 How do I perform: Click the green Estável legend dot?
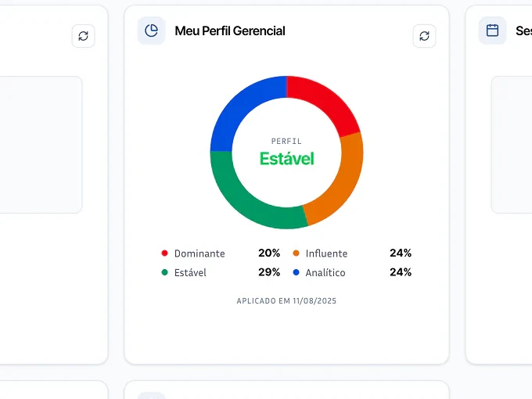click(164, 272)
